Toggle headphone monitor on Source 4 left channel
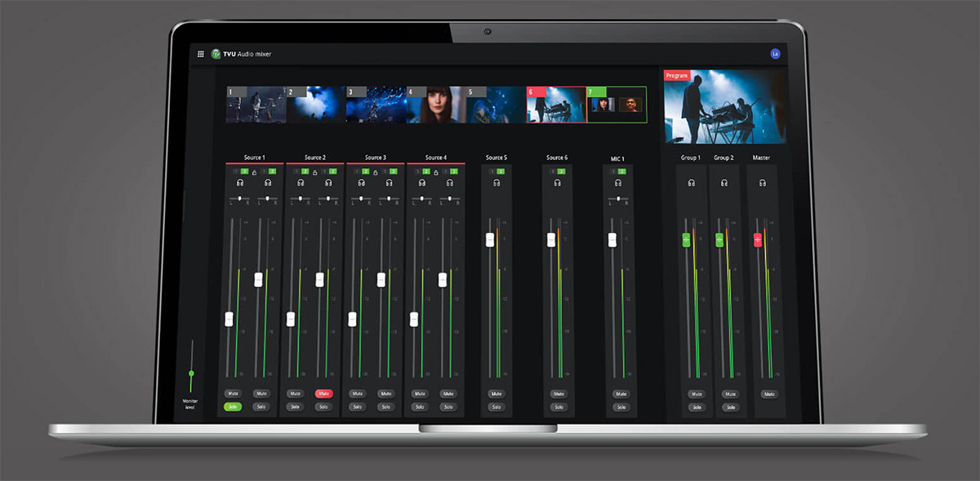Viewport: 980px width, 481px height. pos(422,183)
